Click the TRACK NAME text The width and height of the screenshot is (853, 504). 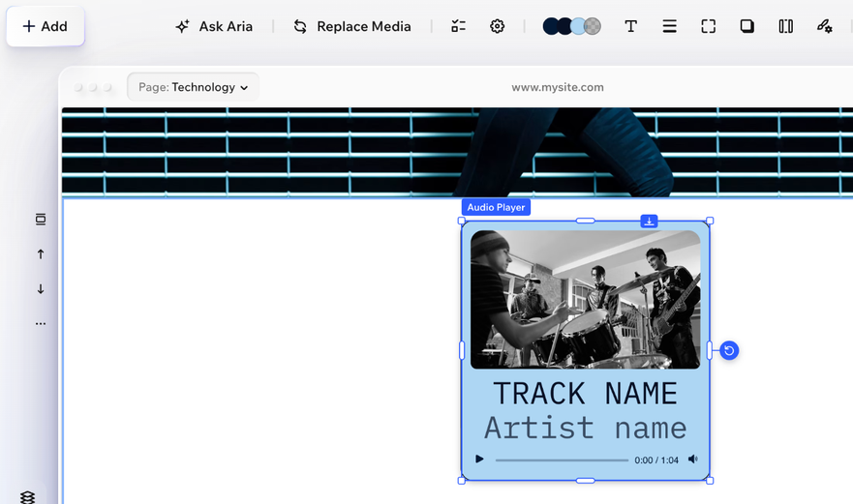point(586,393)
